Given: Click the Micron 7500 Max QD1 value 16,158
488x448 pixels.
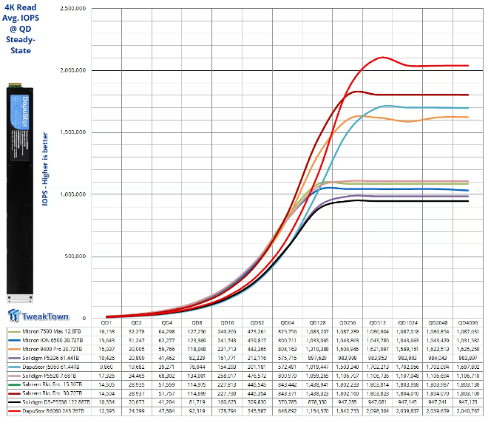Looking at the screenshot, I should coord(106,332).
